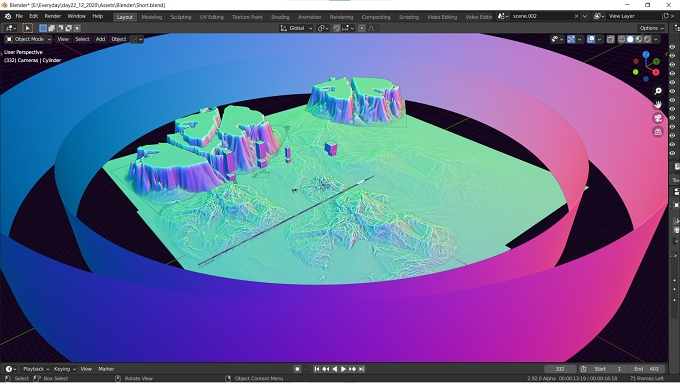Viewport: 680px width, 383px height.
Task: Toggle camera view icon
Action: click(x=658, y=118)
